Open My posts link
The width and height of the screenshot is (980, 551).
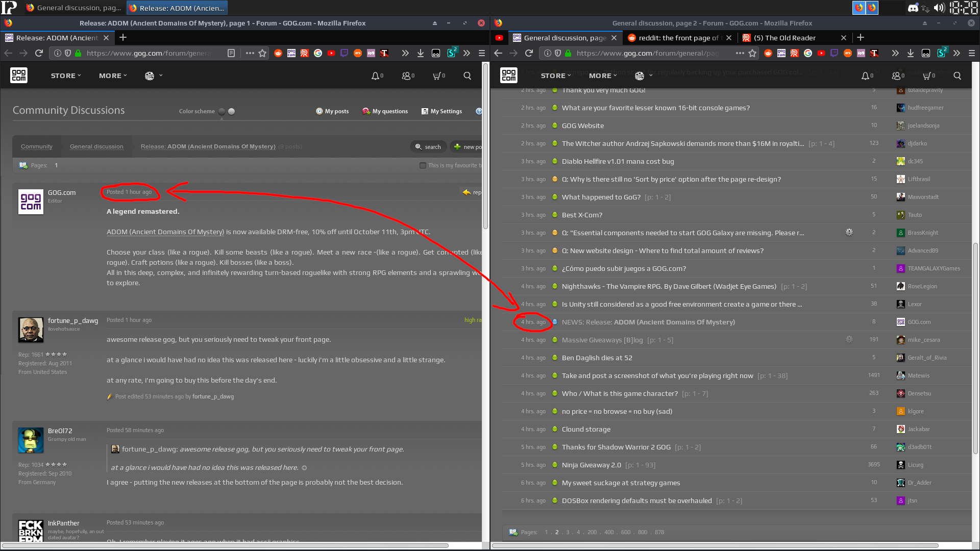[332, 111]
